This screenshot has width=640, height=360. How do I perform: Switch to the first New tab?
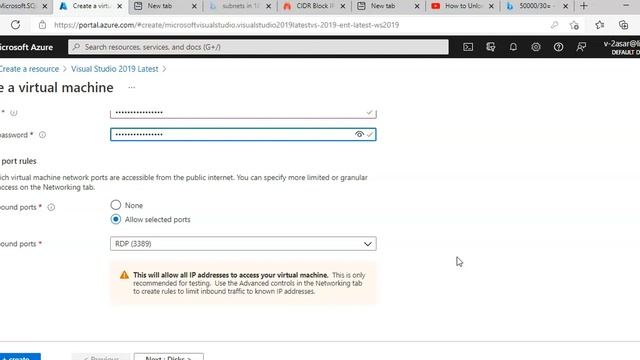pos(166,6)
